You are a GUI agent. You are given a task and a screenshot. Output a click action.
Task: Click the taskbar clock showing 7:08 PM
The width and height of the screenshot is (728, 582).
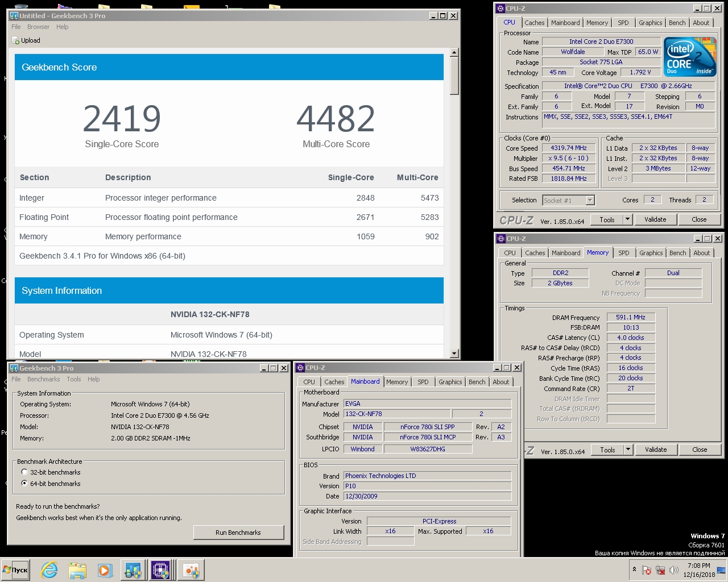699,570
